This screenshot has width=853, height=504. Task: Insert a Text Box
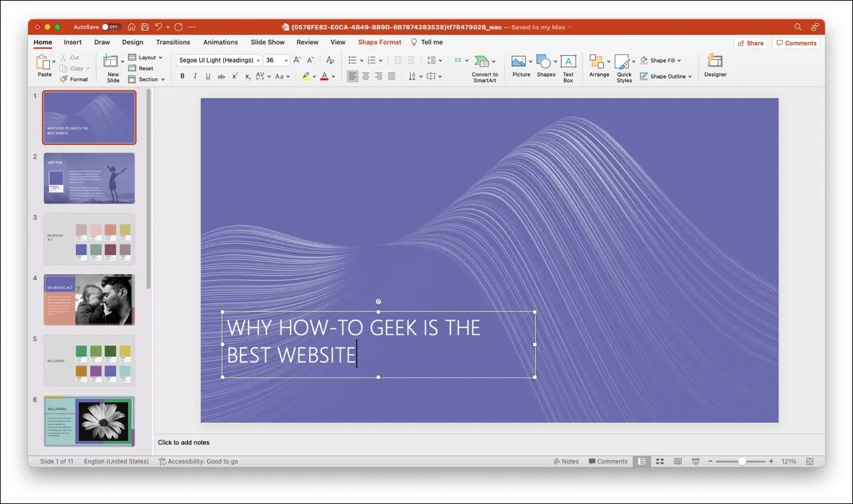568,69
